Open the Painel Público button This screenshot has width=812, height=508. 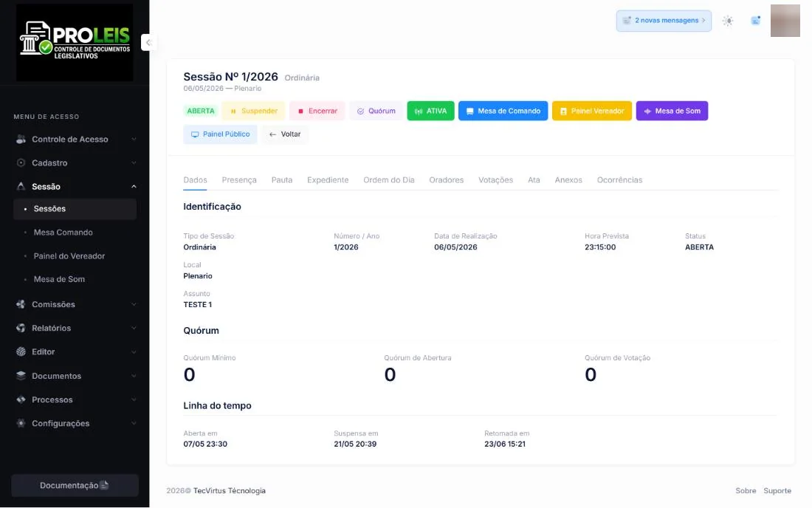[220, 134]
